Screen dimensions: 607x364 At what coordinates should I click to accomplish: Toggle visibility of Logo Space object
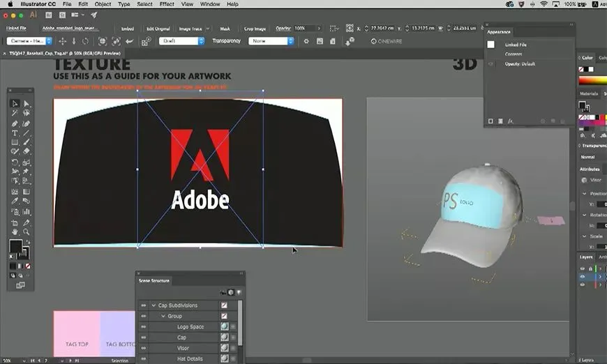pos(144,327)
